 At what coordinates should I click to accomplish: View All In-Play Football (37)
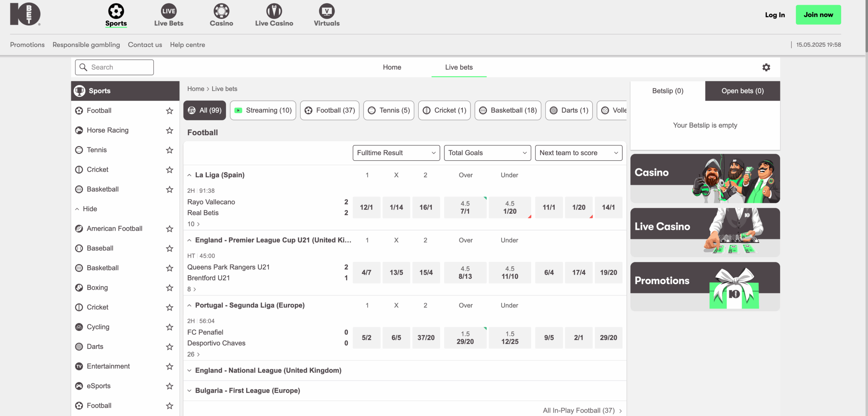[x=582, y=410]
